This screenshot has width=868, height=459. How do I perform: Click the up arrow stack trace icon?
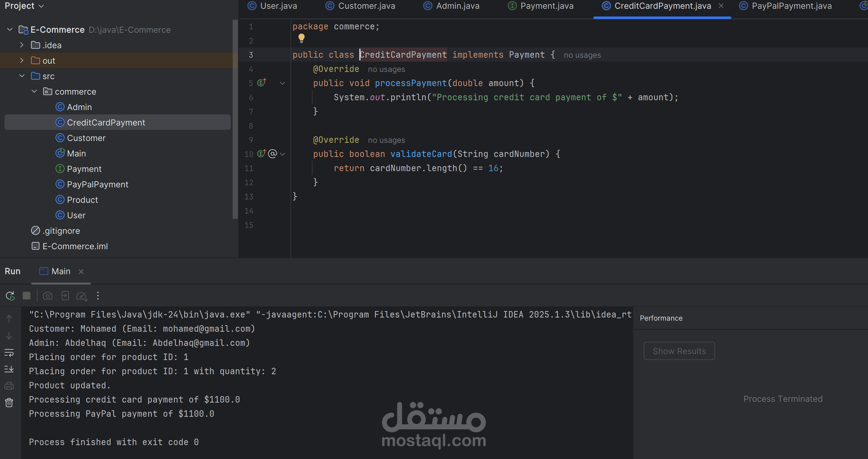(9, 319)
